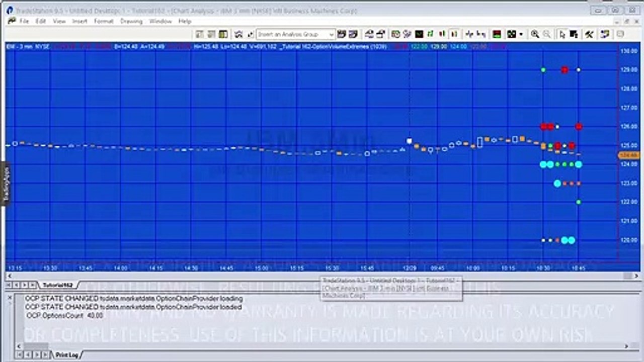Open the File menu
This screenshot has height=362, width=644.
24,21
